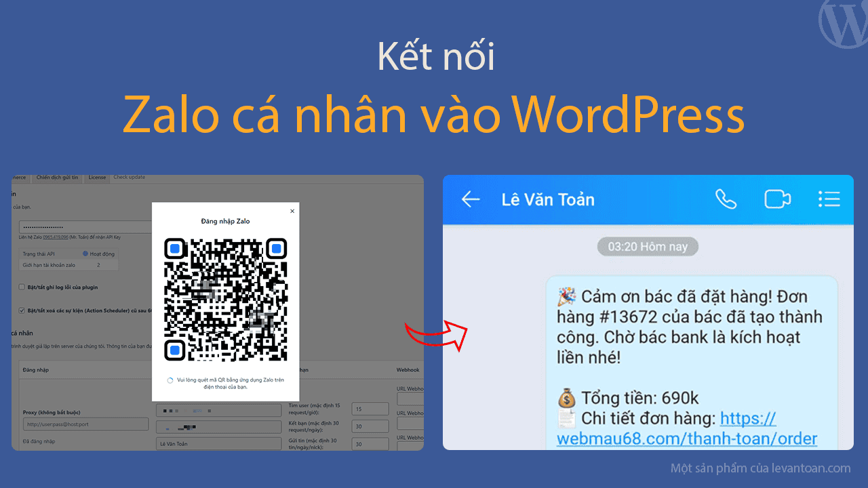This screenshot has width=868, height=488.
Task: Click the 'Đăng nhập Zalo' dialog title
Action: coord(225,222)
